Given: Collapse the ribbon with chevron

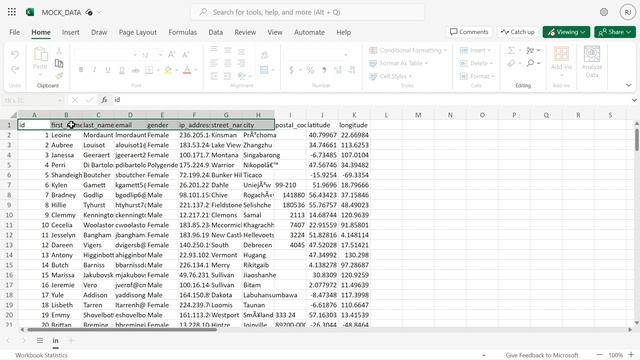Looking at the screenshot, I should (x=629, y=85).
